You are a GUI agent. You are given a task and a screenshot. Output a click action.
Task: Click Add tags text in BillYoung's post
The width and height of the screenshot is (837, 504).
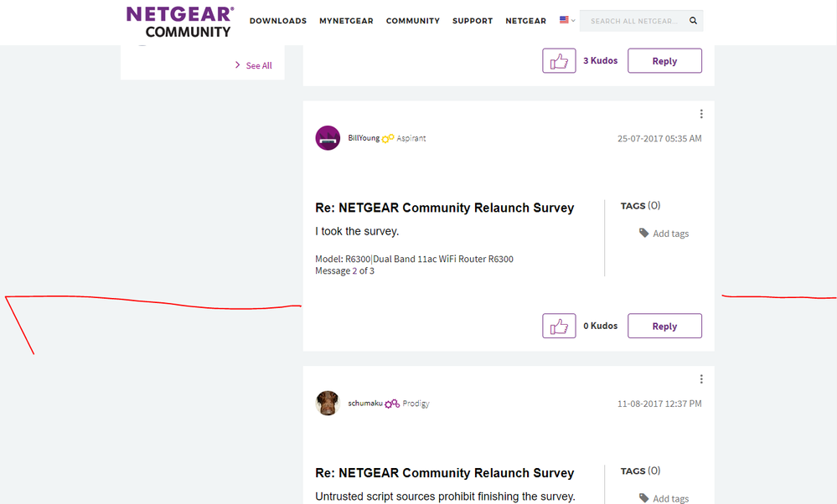point(670,234)
